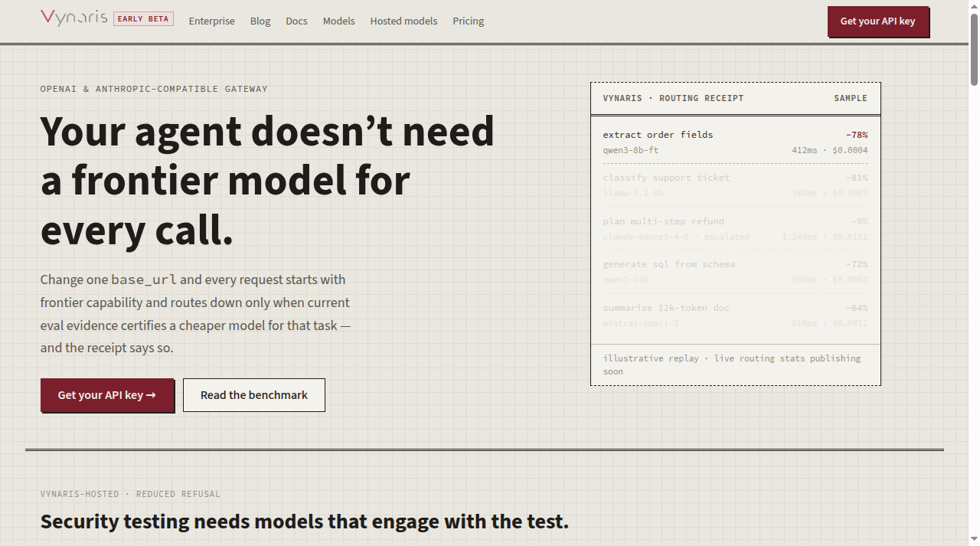This screenshot has width=980, height=546.
Task: Select the 'plan multi-step refund' row
Action: click(736, 229)
